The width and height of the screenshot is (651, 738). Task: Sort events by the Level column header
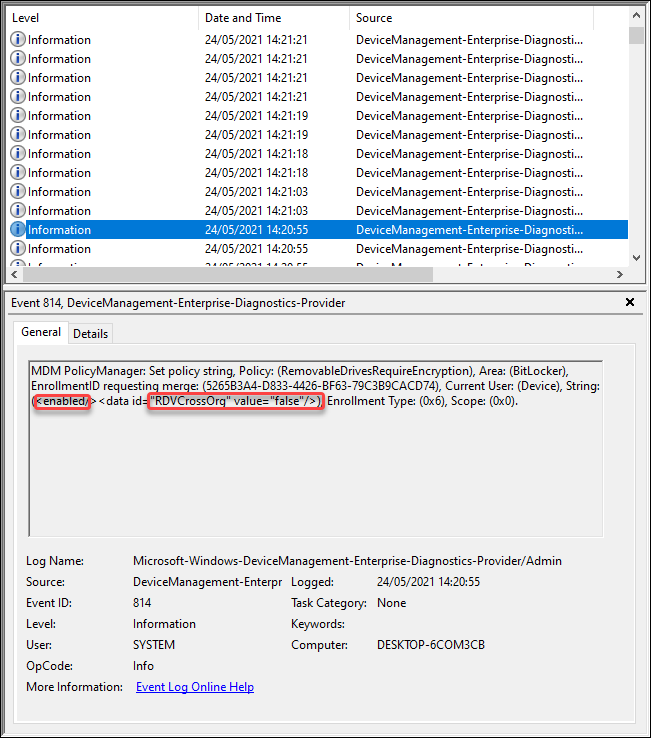[100, 18]
